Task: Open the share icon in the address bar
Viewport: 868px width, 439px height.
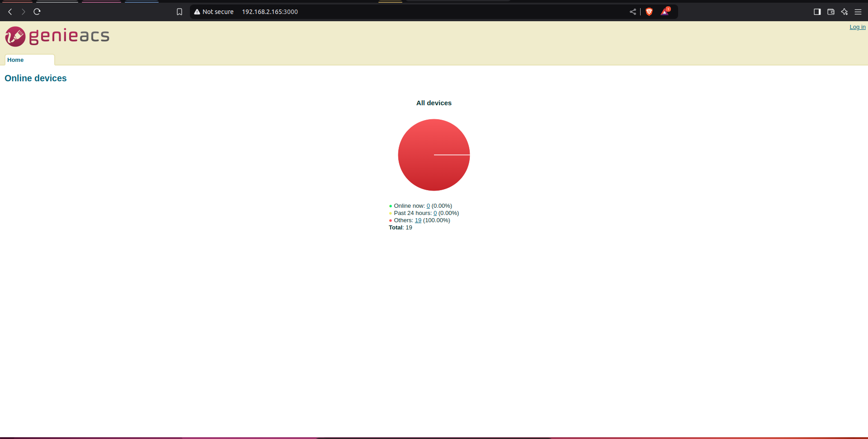Action: [x=633, y=12]
